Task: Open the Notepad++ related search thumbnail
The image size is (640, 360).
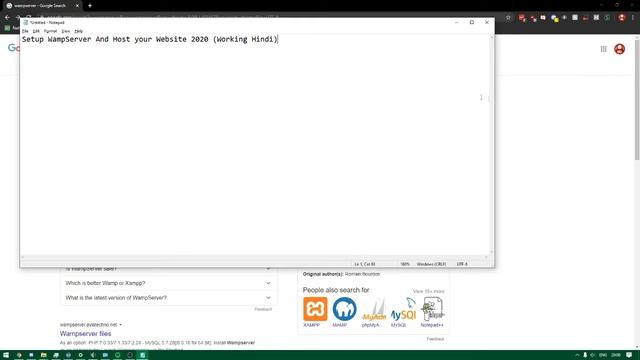Action: pos(432,312)
